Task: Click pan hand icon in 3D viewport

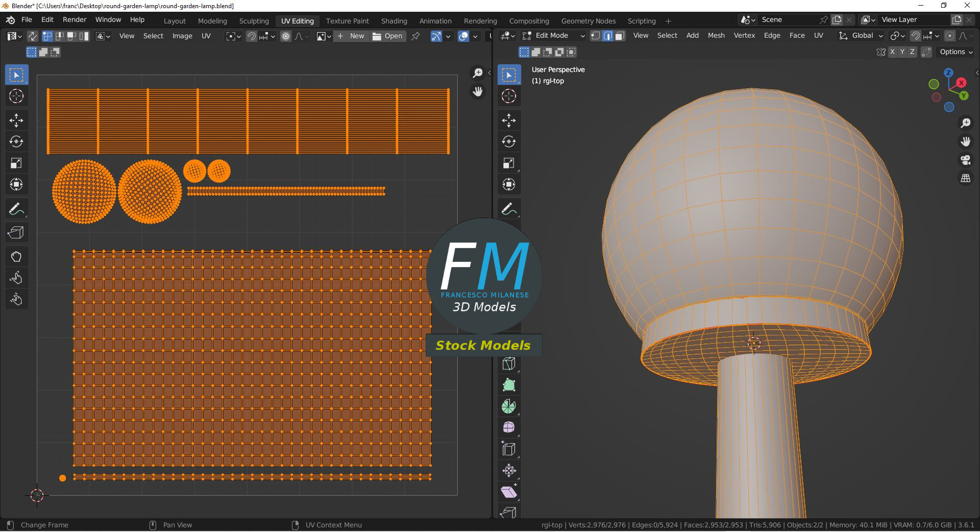Action: point(966,141)
